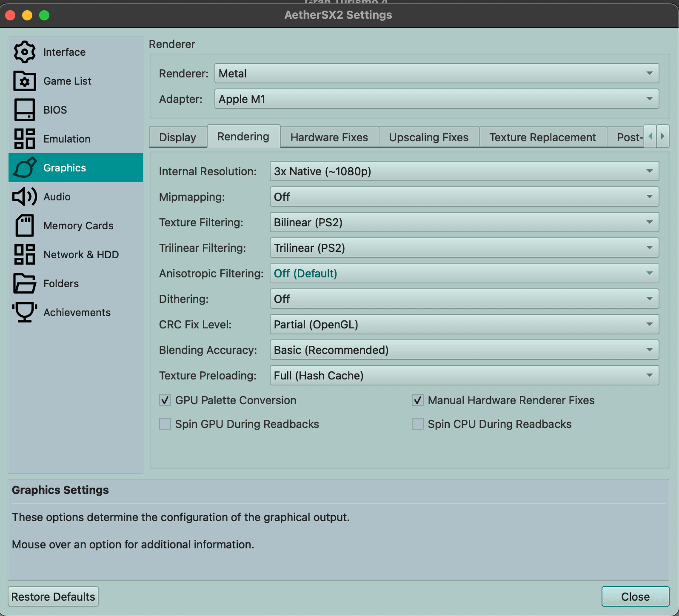Click the Achievements trophy icon
Viewport: 679px width, 616px height.
click(x=25, y=313)
